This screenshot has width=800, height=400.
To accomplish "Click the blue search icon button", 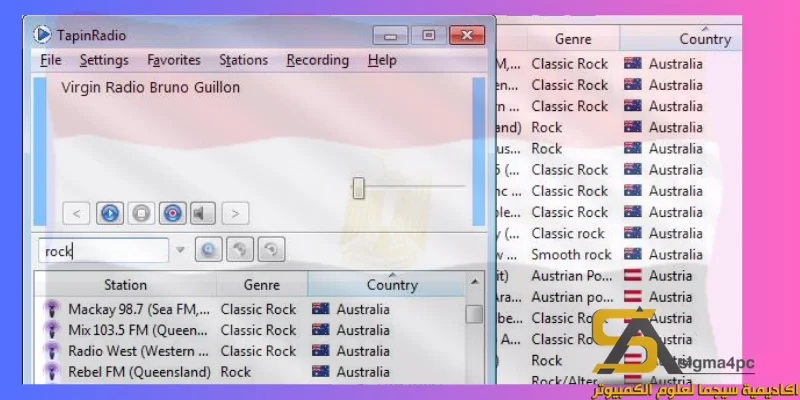I will 208,250.
